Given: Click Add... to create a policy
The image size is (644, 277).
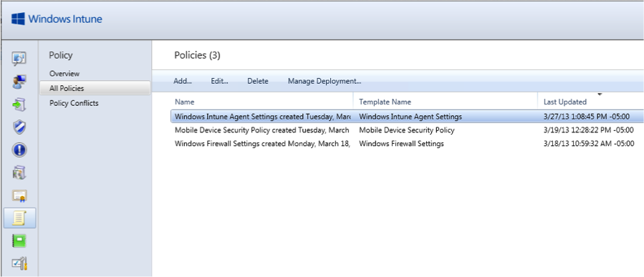Looking at the screenshot, I should click(x=183, y=82).
